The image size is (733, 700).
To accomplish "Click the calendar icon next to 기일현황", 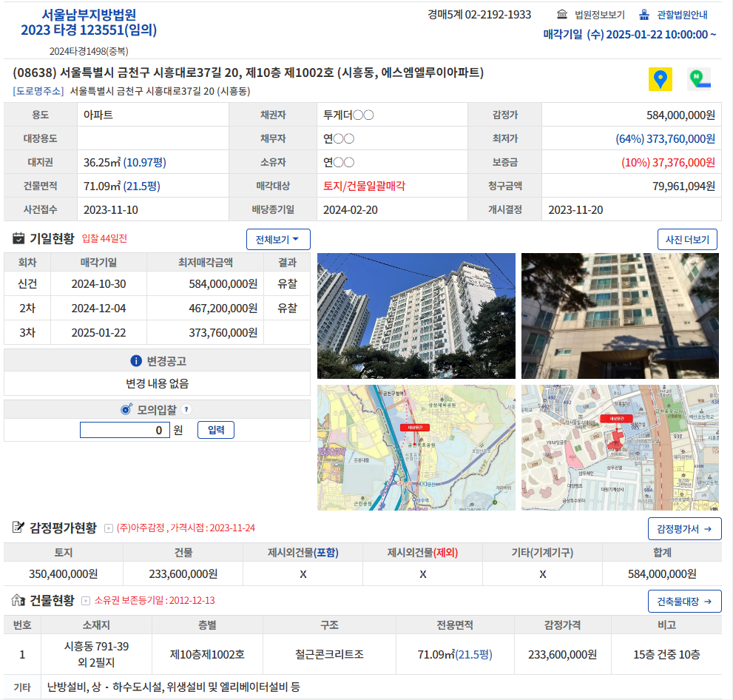I will click(19, 238).
